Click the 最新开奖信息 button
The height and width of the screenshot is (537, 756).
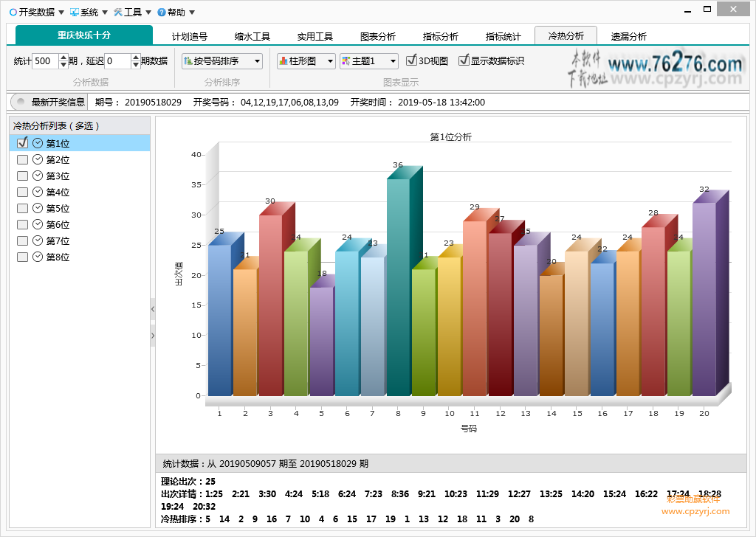[49, 102]
